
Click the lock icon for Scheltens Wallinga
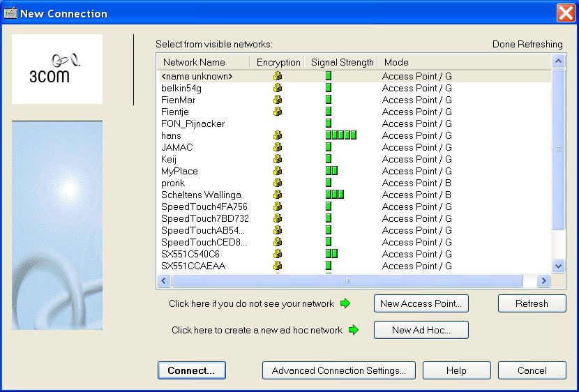point(278,195)
